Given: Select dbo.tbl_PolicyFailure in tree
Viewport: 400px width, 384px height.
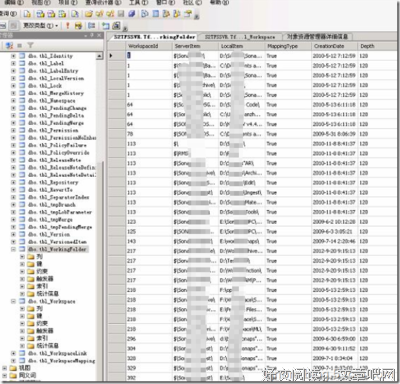Looking at the screenshot, I should (58, 145).
